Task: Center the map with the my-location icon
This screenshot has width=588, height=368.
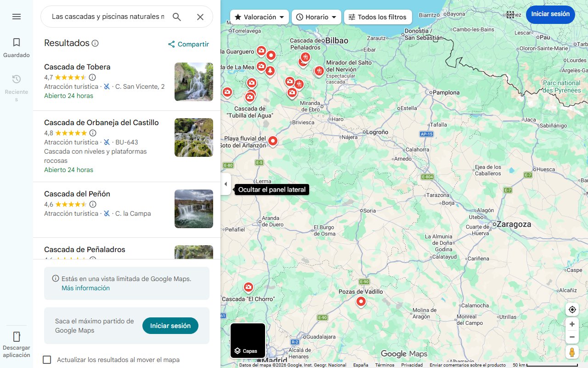Action: pos(572,310)
